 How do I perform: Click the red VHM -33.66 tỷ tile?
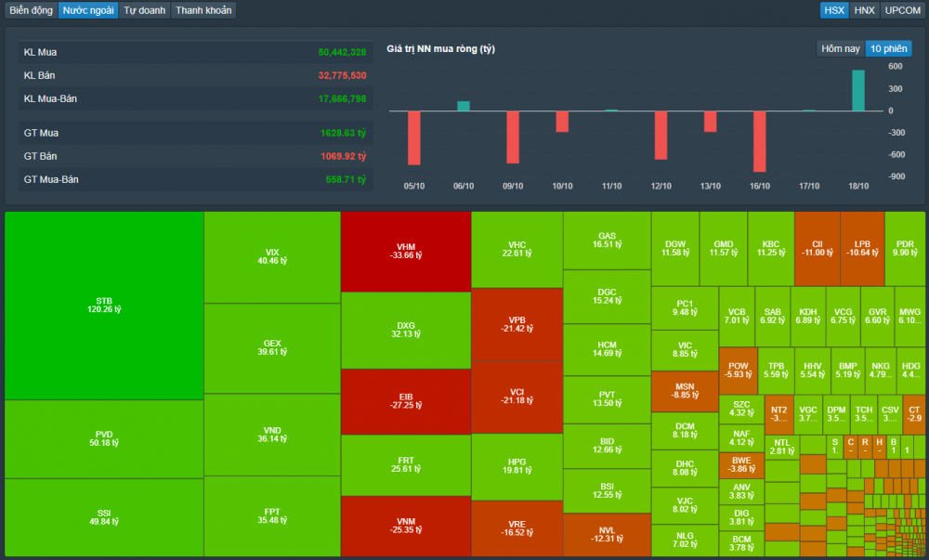point(406,252)
